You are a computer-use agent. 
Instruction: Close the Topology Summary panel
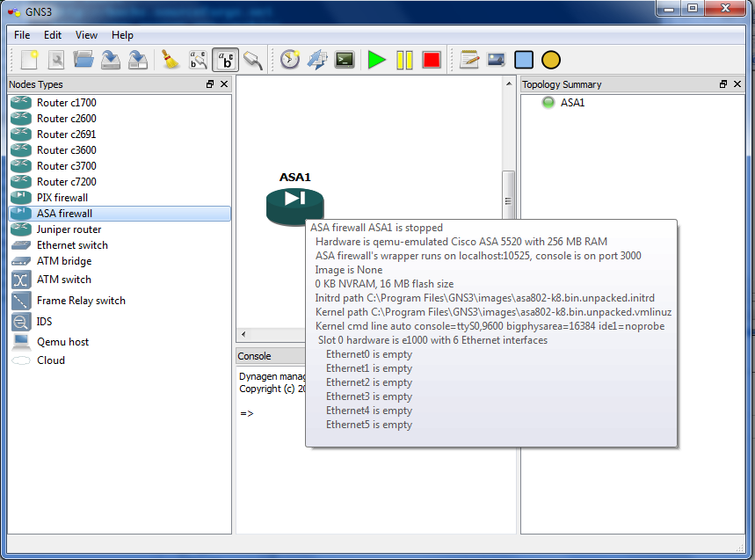[x=737, y=84]
